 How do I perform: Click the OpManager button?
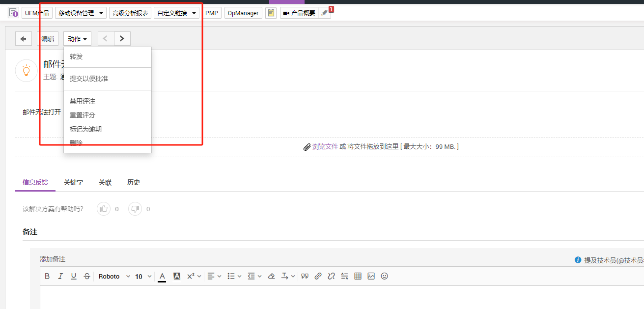coord(243,13)
